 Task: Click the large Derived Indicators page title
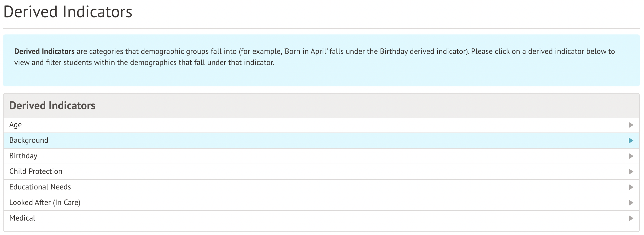pyautogui.click(x=68, y=12)
